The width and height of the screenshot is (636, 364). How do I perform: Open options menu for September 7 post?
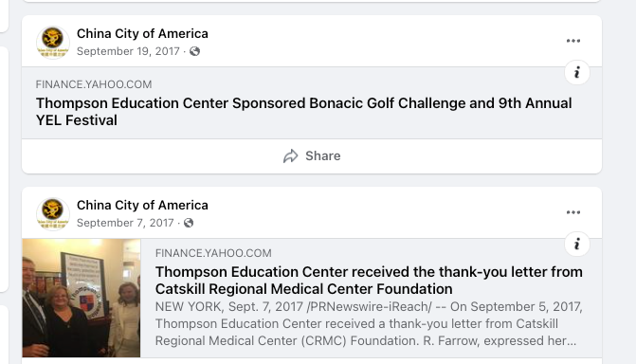(573, 212)
